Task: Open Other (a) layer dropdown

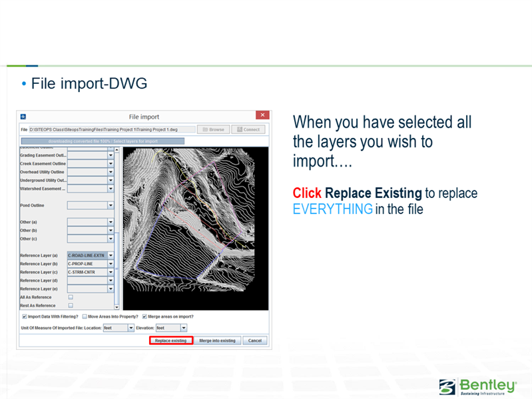Action: point(111,222)
